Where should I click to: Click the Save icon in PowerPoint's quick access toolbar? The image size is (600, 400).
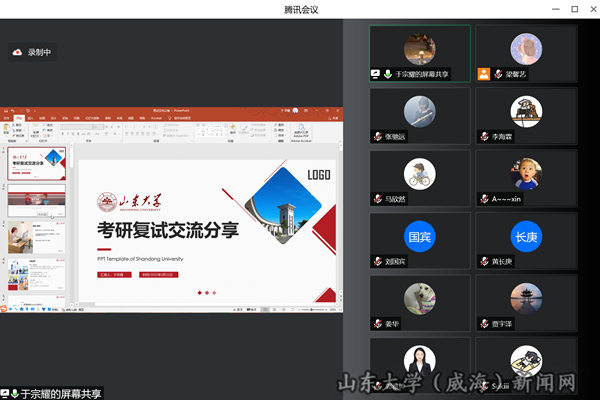point(6,111)
